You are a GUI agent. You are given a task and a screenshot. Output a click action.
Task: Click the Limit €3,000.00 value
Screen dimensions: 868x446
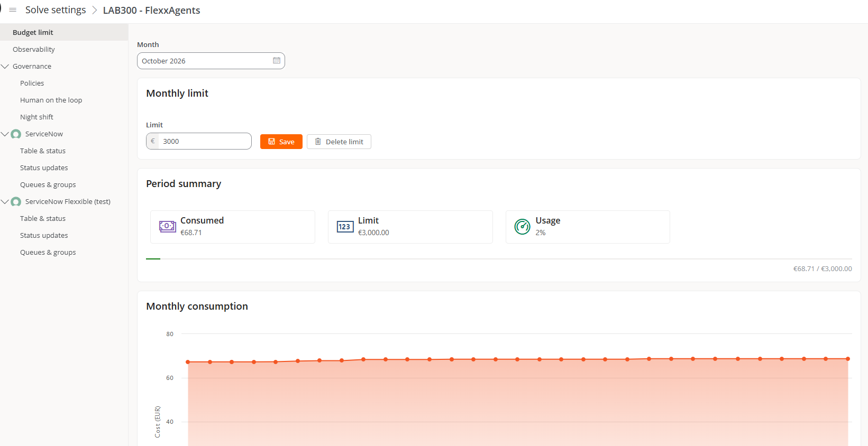(x=373, y=233)
